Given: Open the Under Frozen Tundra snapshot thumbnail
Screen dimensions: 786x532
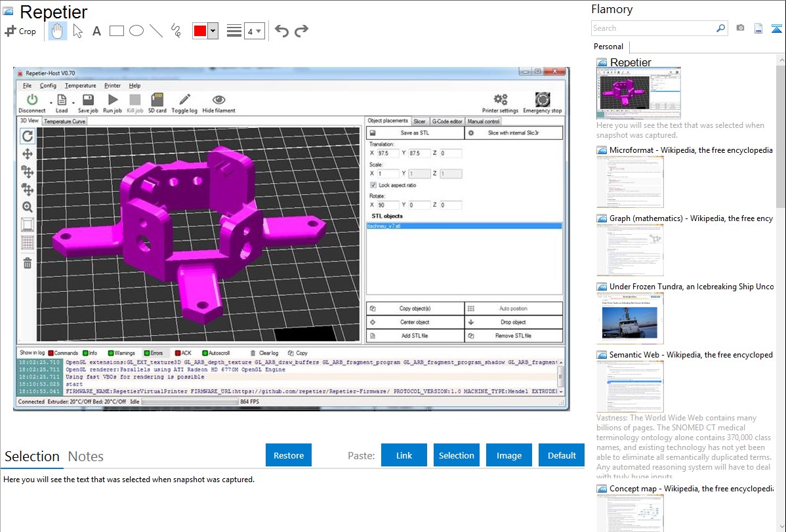Looking at the screenshot, I should (630, 318).
